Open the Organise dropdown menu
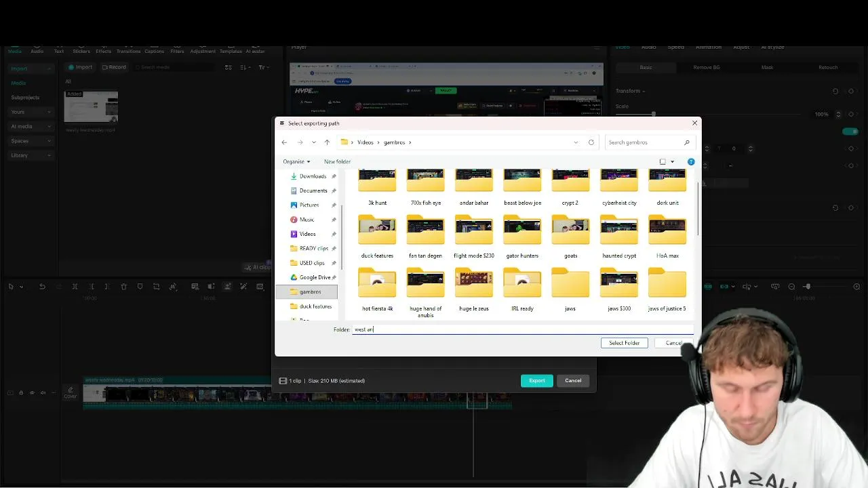The width and height of the screenshot is (868, 488). 296,162
